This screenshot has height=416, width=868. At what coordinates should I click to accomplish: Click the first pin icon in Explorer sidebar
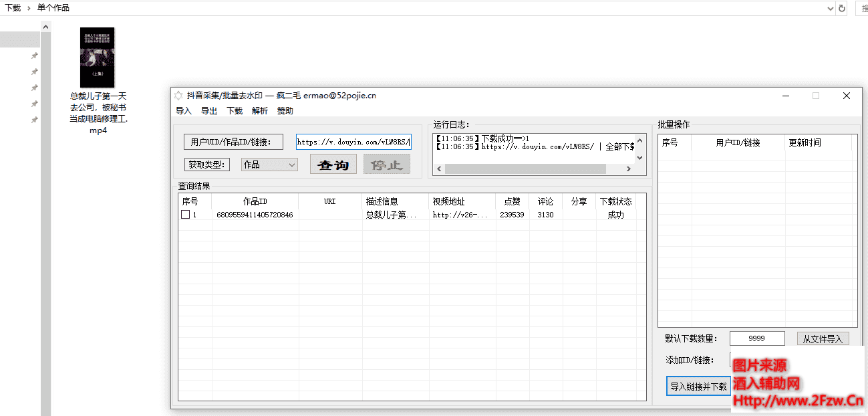pos(34,56)
